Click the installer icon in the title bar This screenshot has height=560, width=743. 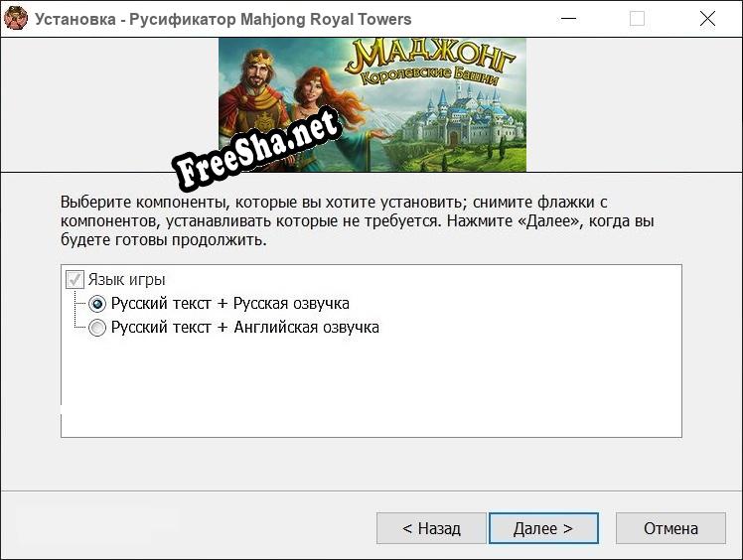pyautogui.click(x=16, y=18)
